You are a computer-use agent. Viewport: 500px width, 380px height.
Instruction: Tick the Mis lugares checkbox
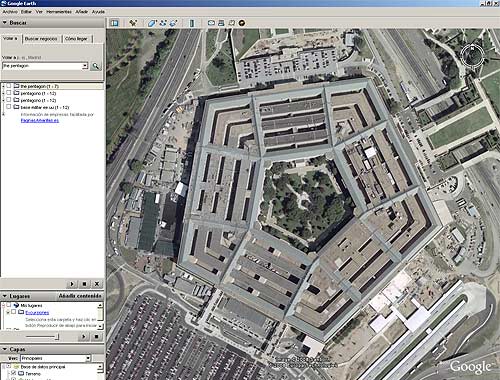point(9,305)
